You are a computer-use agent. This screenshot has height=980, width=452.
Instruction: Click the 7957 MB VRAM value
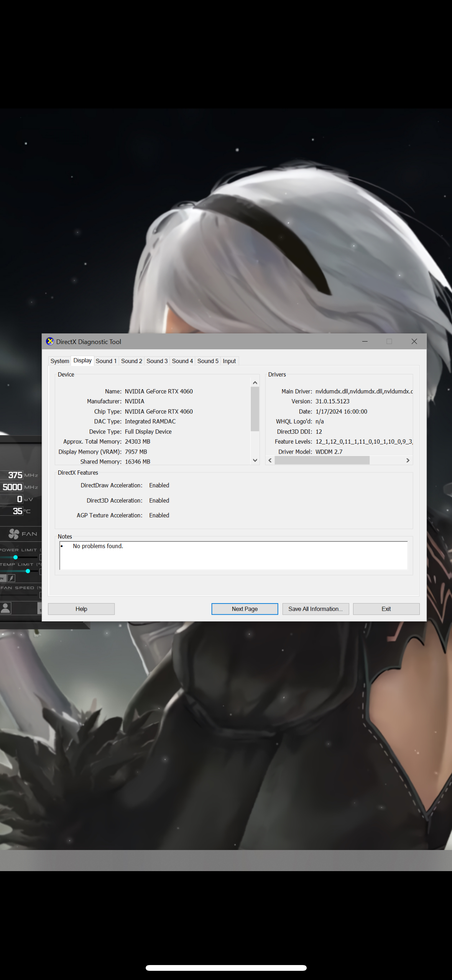tap(136, 452)
